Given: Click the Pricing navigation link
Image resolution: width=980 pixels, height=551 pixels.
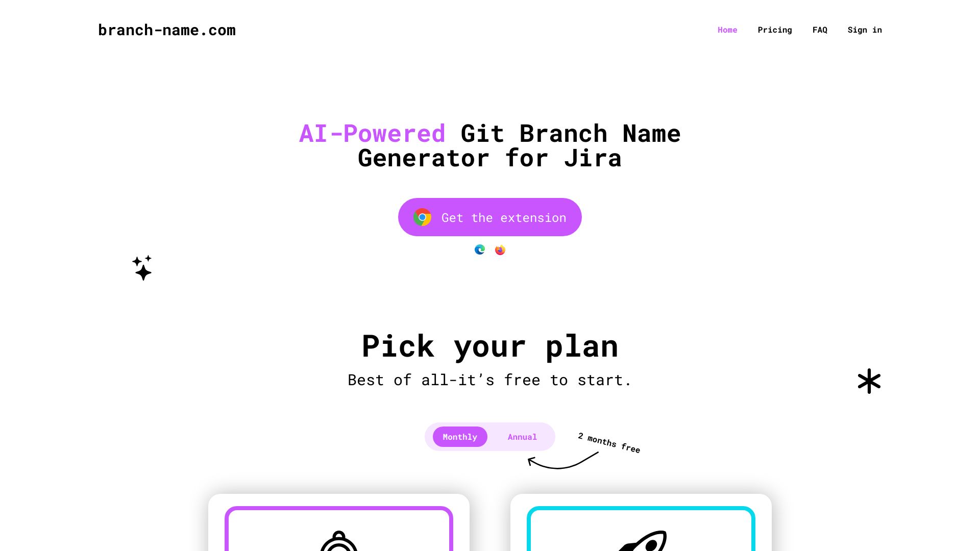Looking at the screenshot, I should pos(775,30).
